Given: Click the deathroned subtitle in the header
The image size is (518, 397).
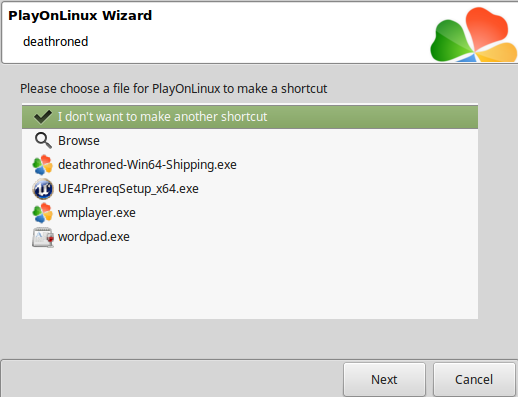Looking at the screenshot, I should click(x=56, y=42).
